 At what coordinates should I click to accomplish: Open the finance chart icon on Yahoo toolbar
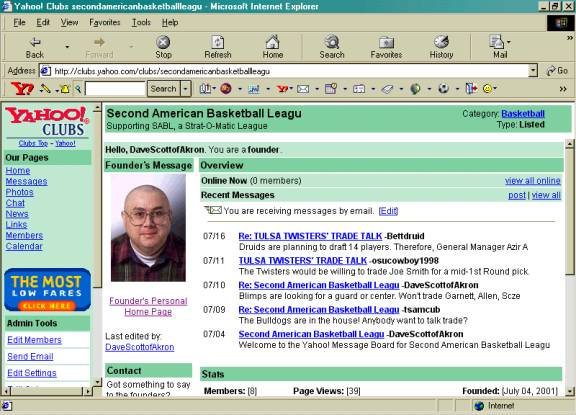pyautogui.click(x=254, y=89)
